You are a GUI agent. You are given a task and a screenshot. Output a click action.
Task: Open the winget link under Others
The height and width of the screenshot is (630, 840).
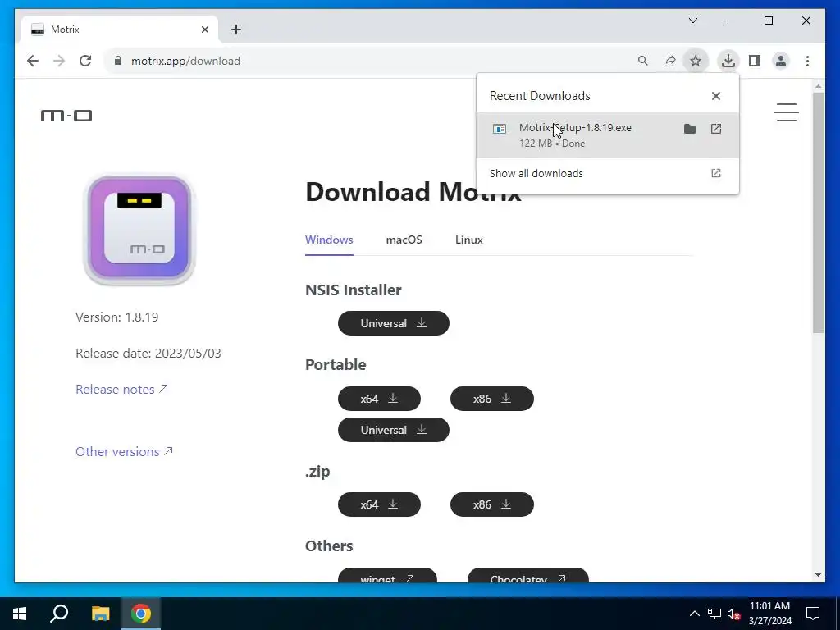click(387, 575)
